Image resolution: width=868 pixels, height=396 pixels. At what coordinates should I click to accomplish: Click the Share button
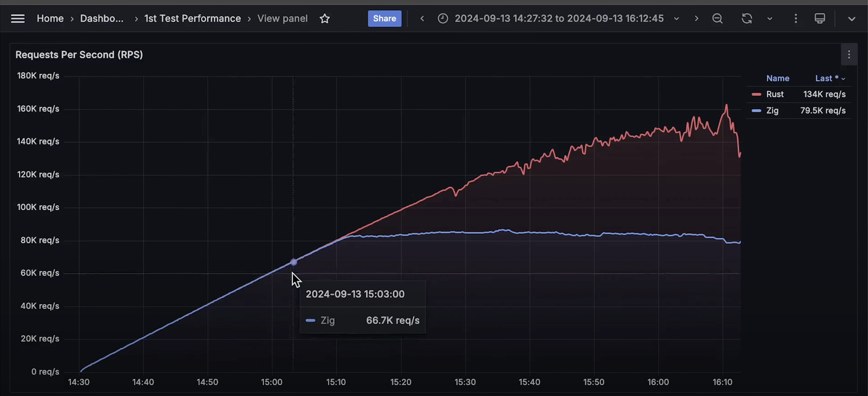(x=384, y=18)
